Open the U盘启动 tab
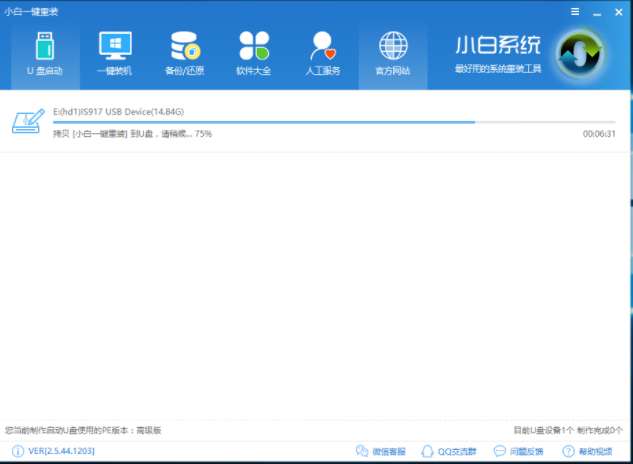633x464 pixels. pos(42,54)
